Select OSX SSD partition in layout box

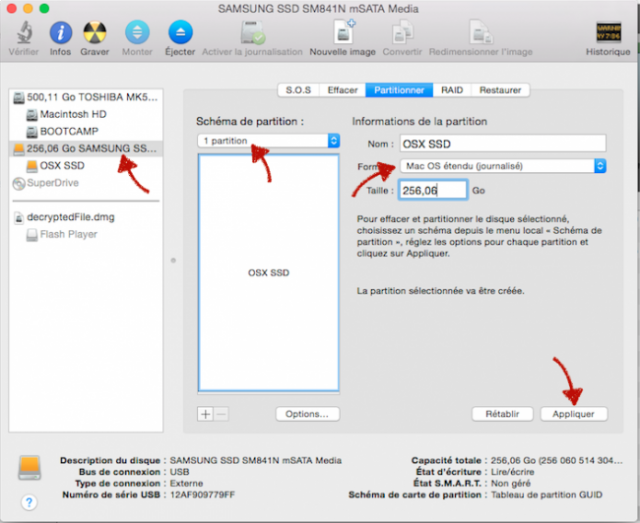point(269,273)
